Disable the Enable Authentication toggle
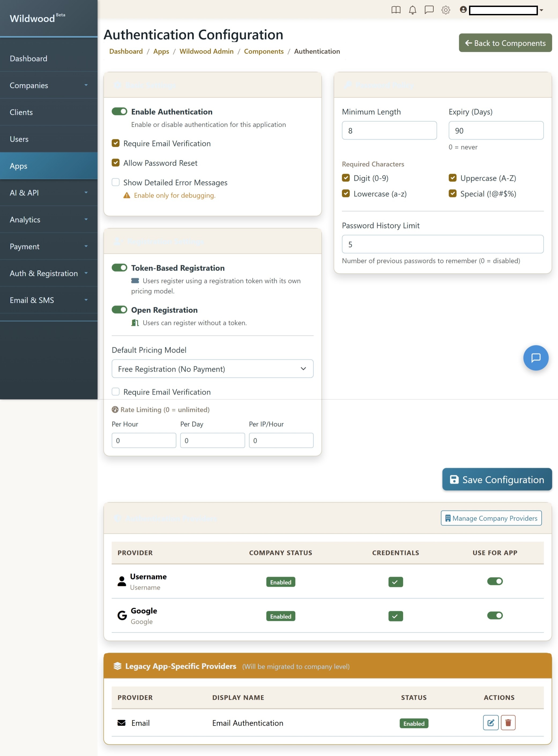 point(119,112)
